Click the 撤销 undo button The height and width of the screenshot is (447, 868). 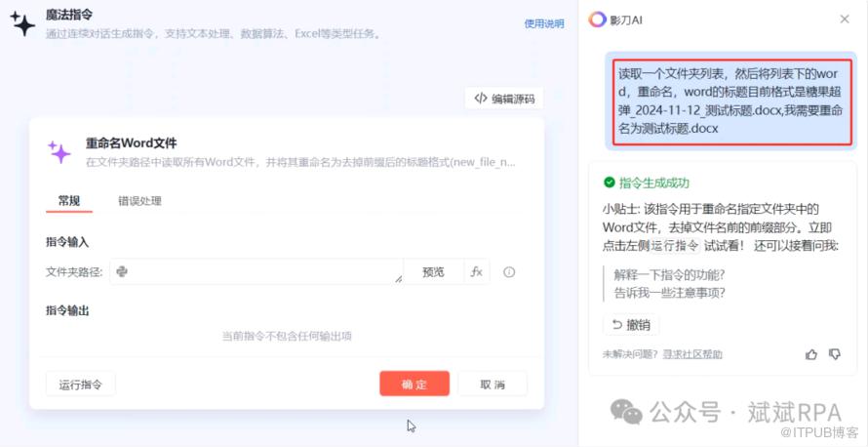[631, 325]
